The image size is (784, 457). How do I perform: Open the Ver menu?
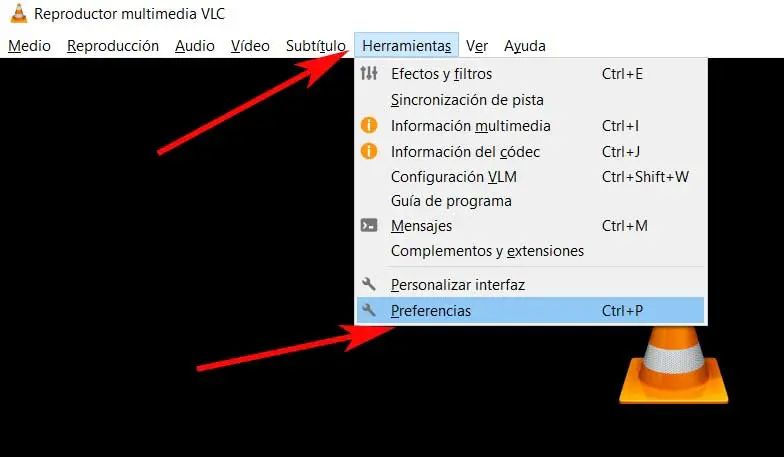(x=477, y=46)
